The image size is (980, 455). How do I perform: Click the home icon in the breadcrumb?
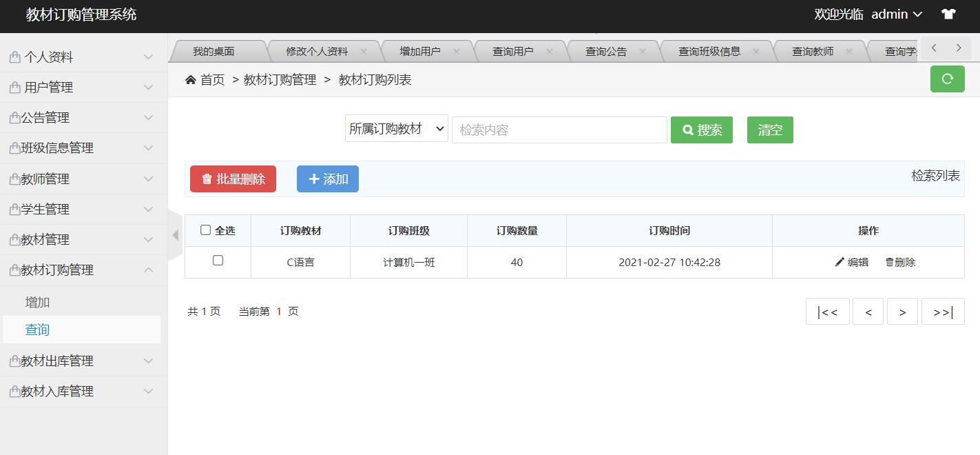click(x=191, y=79)
